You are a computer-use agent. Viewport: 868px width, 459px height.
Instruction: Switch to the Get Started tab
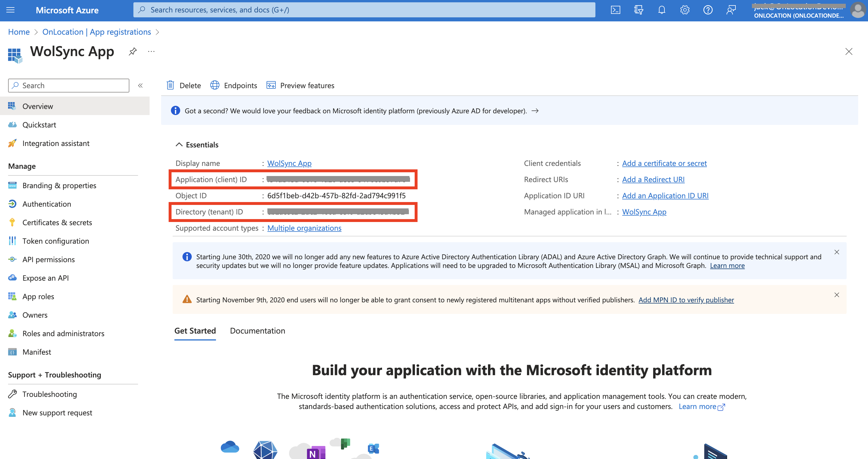click(x=195, y=330)
